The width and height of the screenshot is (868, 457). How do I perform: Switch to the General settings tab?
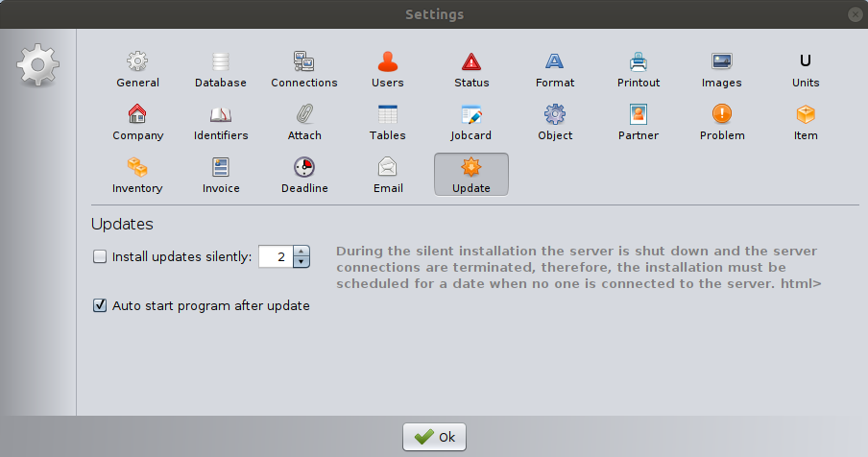137,70
